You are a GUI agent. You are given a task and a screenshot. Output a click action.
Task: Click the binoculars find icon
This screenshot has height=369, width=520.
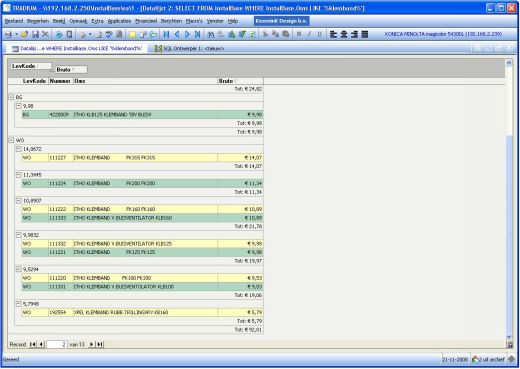point(211,34)
